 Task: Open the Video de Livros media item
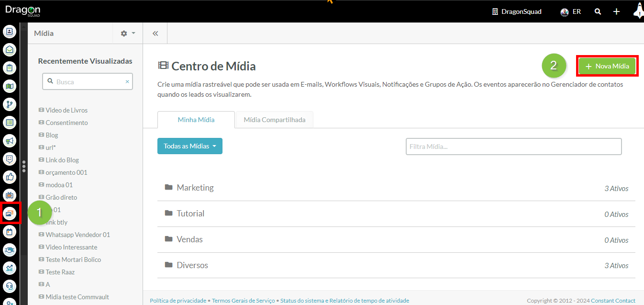(67, 110)
